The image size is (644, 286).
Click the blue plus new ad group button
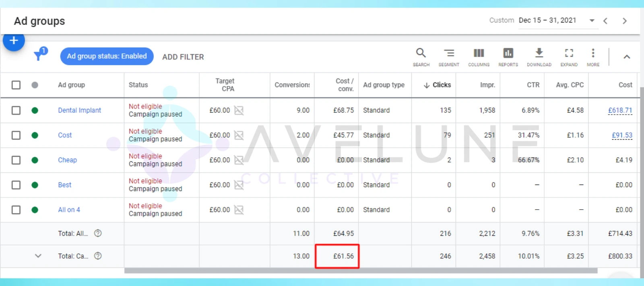tap(14, 40)
